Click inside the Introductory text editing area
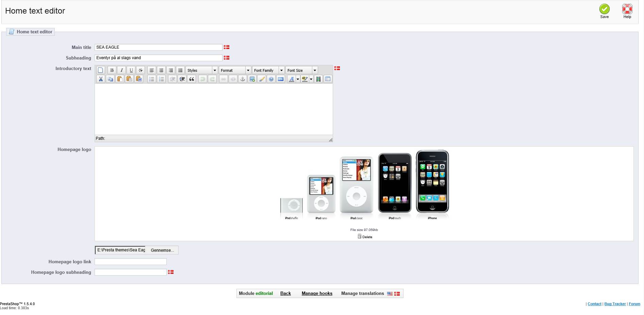Screen dimensions: 644x315 [214, 109]
